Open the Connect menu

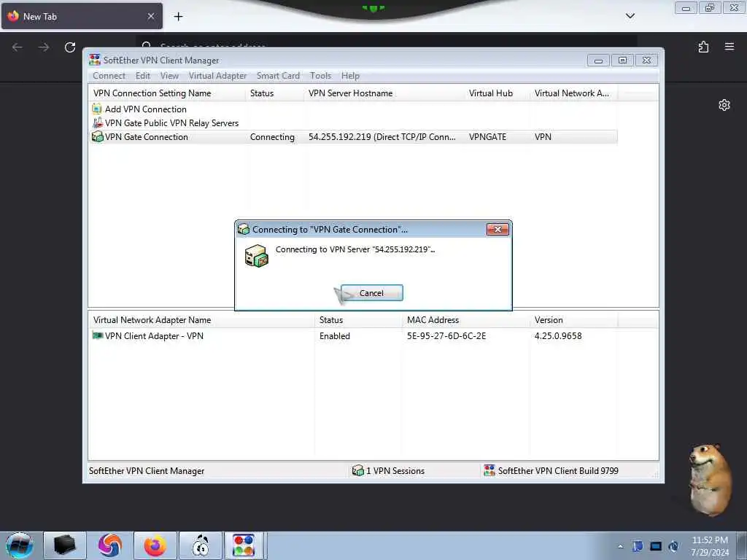point(109,76)
